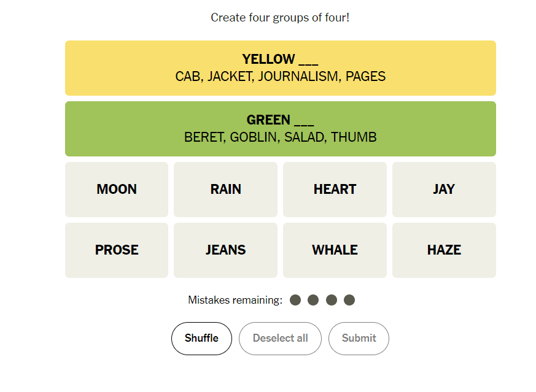Click the solved GREEN category banner
Viewport: 536px width, 392px height.
(x=280, y=128)
